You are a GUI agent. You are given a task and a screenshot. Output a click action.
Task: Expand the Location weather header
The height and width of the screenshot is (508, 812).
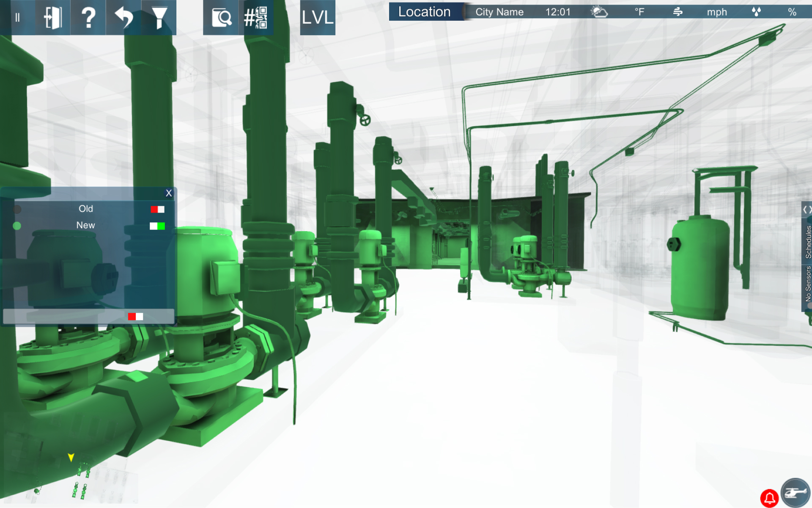[x=425, y=12]
